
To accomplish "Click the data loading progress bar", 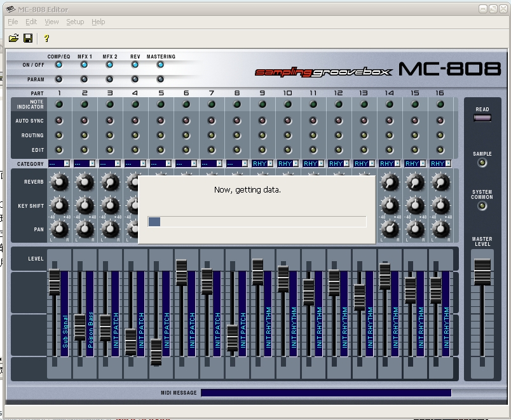I will pos(257,222).
